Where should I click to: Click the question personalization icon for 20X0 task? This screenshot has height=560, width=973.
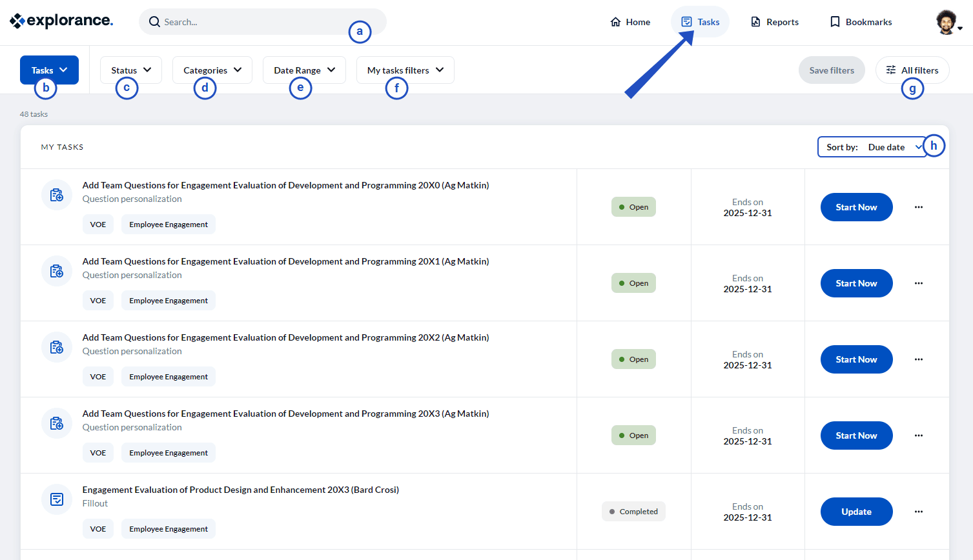click(57, 195)
